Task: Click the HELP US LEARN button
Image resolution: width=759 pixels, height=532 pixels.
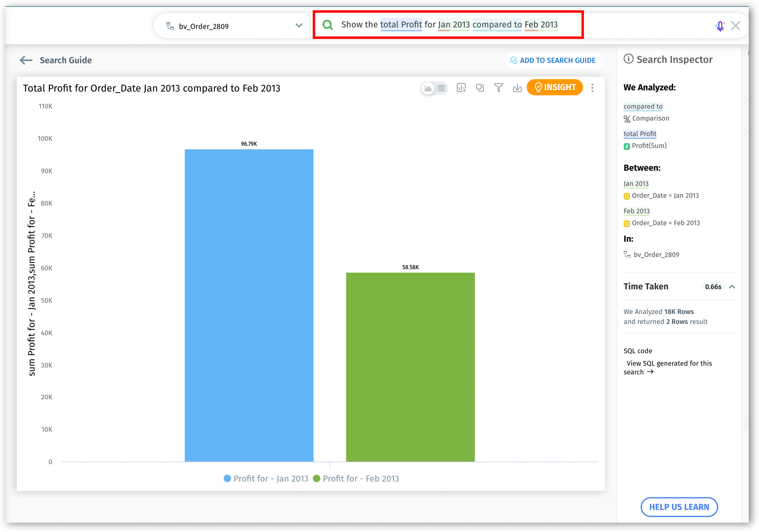Action: [x=679, y=507]
